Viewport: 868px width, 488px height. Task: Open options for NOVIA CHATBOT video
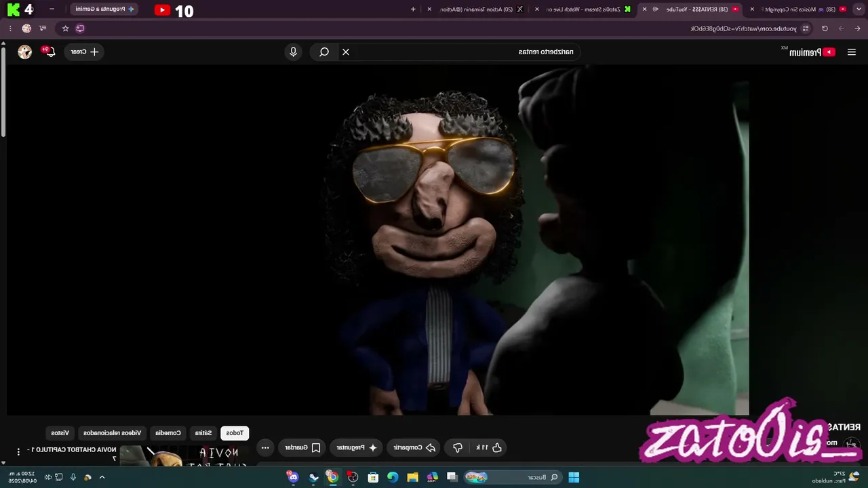pyautogui.click(x=19, y=451)
